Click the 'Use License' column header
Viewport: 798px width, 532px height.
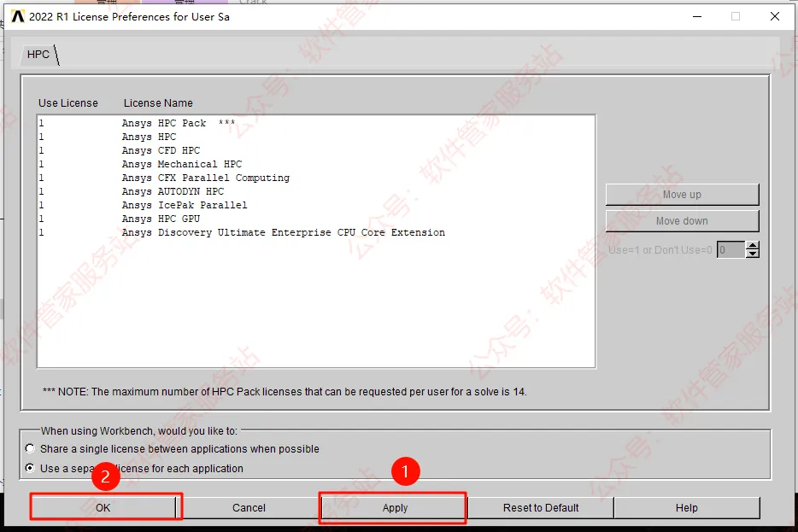click(x=68, y=102)
